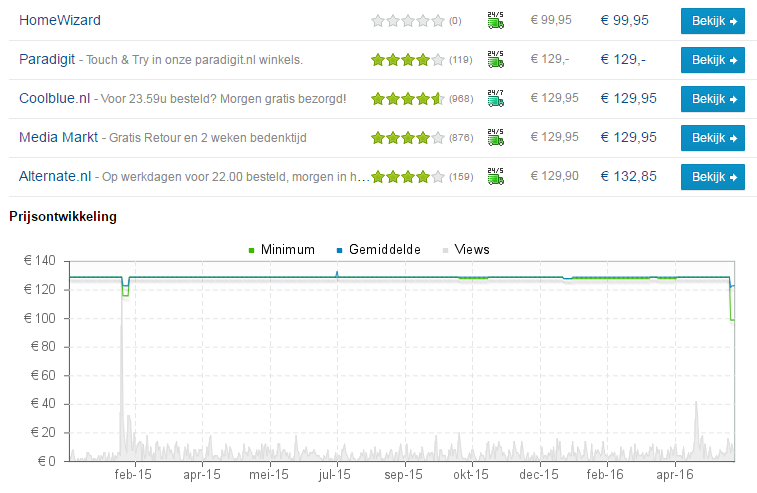Click Bekijk button for Paradigit
Screen dimensions: 757x493
click(x=713, y=60)
